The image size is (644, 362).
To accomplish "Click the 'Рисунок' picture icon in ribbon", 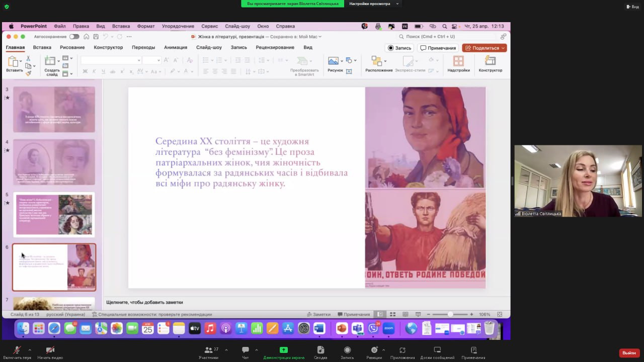I will coord(333,61).
